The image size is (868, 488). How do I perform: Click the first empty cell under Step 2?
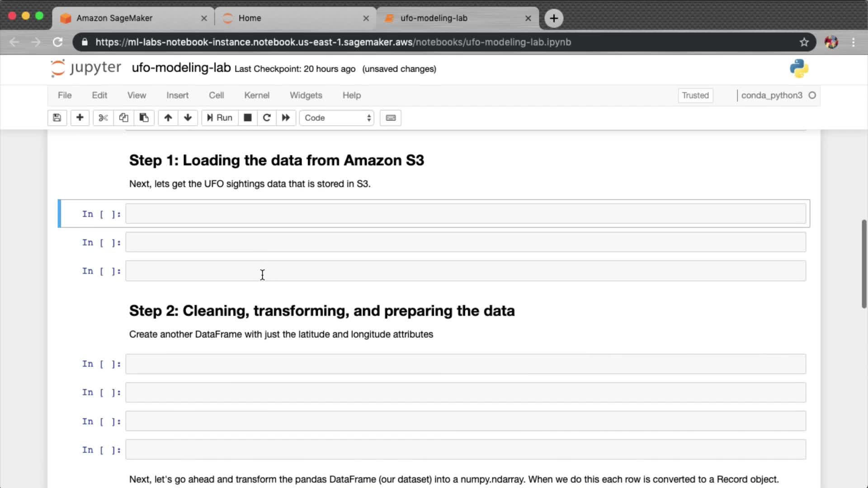click(465, 364)
